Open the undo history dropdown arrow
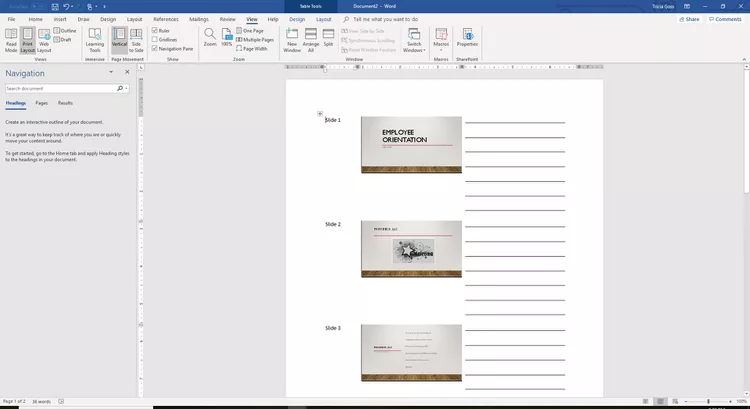 point(72,6)
